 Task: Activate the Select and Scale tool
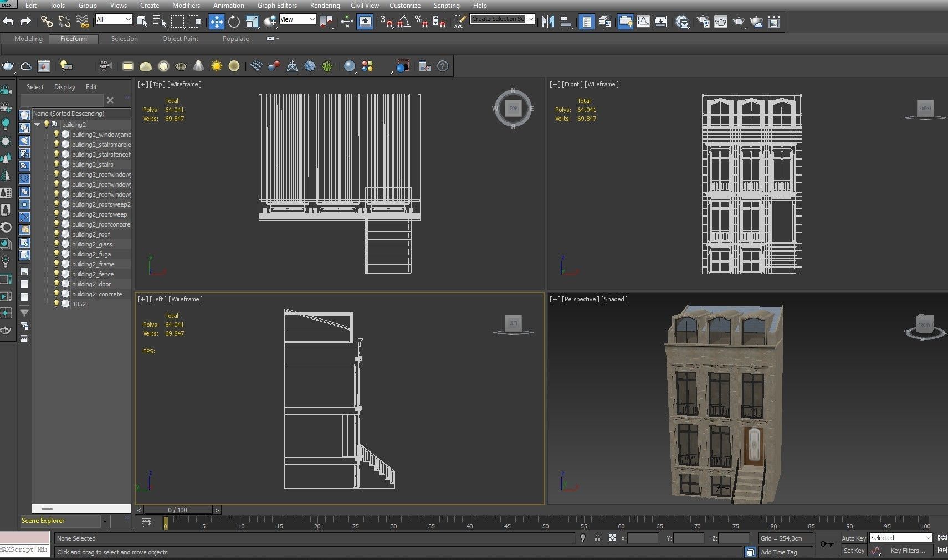coord(252,22)
